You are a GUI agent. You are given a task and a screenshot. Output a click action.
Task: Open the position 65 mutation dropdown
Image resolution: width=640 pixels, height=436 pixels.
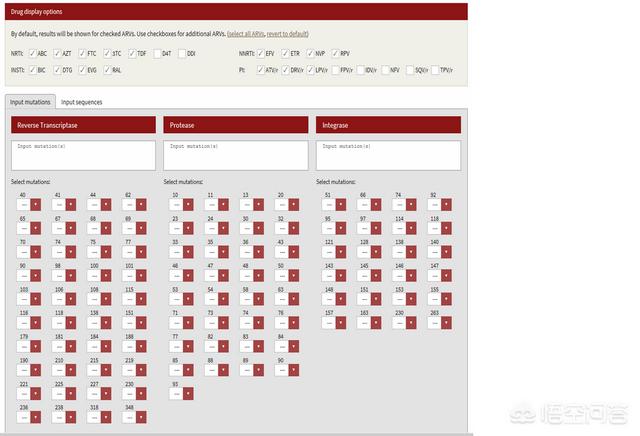[x=36, y=227]
